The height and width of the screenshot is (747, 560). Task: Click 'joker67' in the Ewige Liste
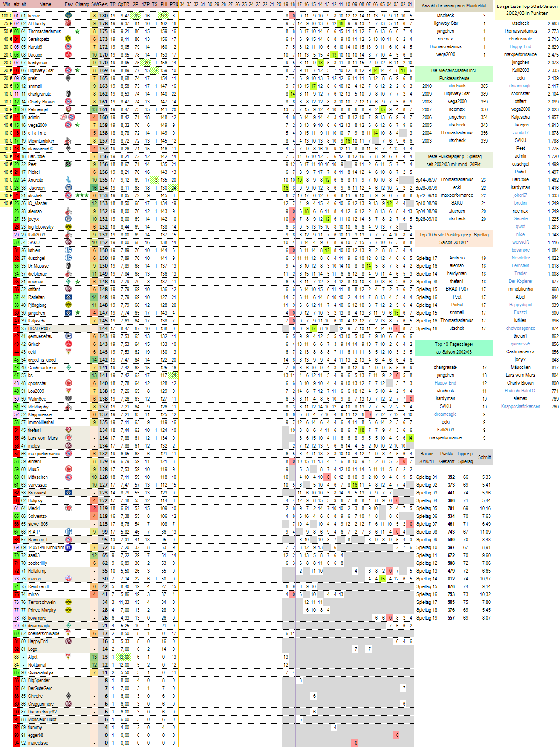520,195
